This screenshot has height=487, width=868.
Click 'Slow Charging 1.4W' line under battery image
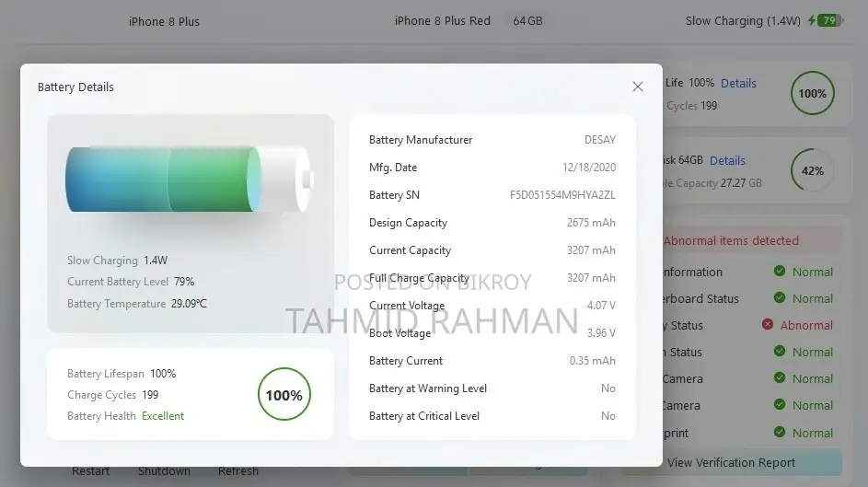pos(117,261)
